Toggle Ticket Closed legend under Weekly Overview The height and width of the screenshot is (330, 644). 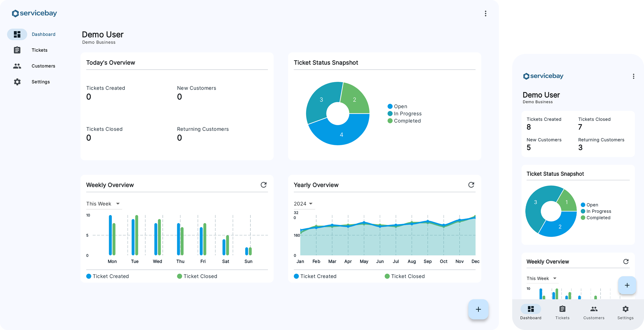point(197,276)
